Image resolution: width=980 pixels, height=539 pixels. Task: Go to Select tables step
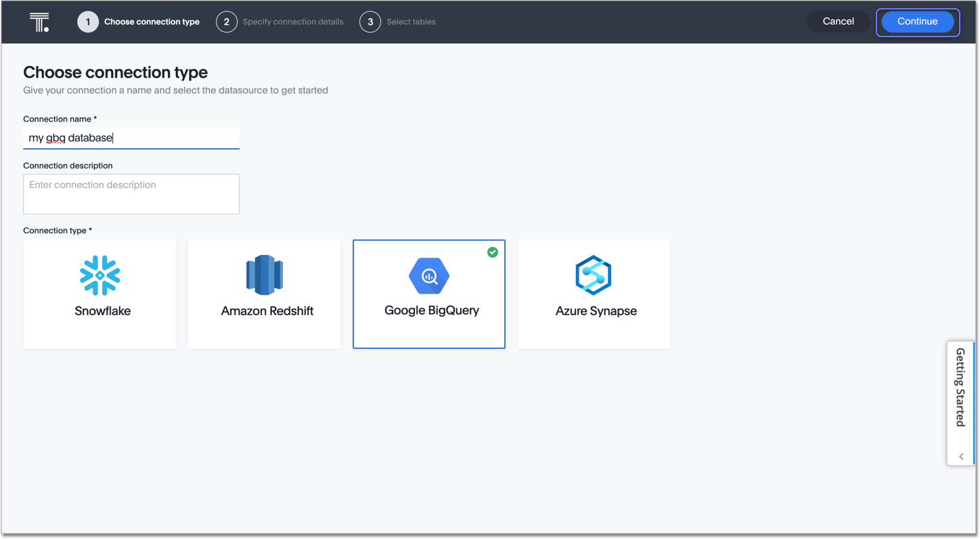click(x=411, y=22)
